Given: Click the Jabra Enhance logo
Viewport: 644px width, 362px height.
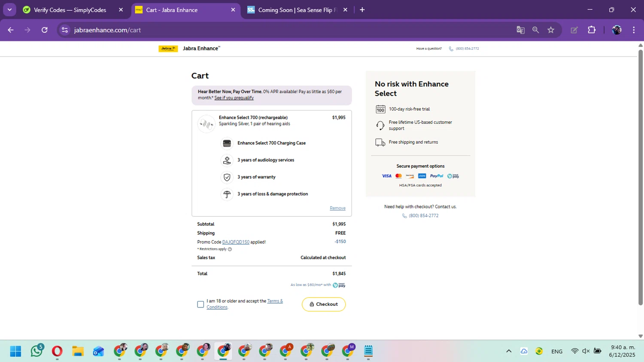Looking at the screenshot, I should [189, 49].
